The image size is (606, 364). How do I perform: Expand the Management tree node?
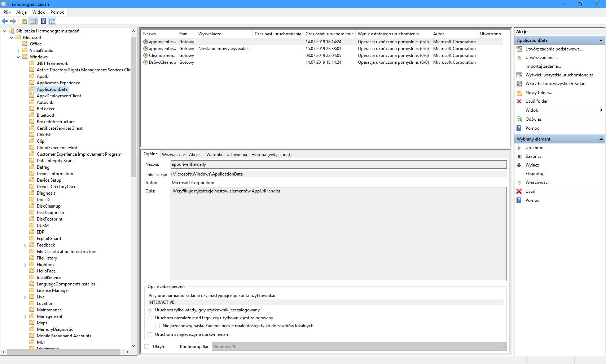25,316
